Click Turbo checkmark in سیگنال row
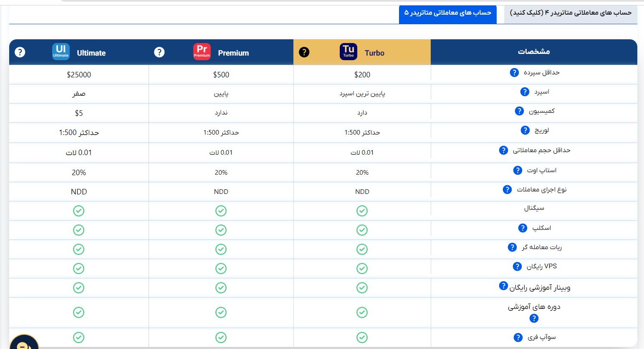Viewport: 644px width, 349px height. click(x=362, y=211)
